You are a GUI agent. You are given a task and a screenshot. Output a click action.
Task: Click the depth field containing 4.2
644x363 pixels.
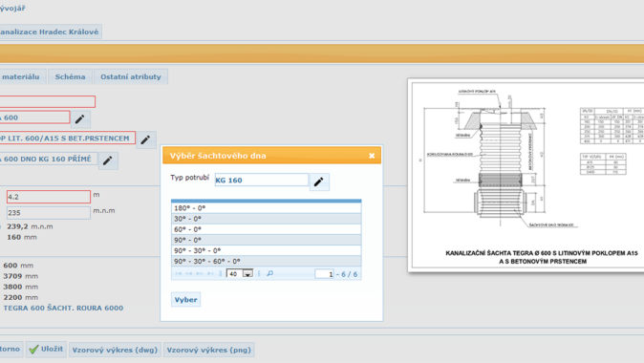click(49, 197)
